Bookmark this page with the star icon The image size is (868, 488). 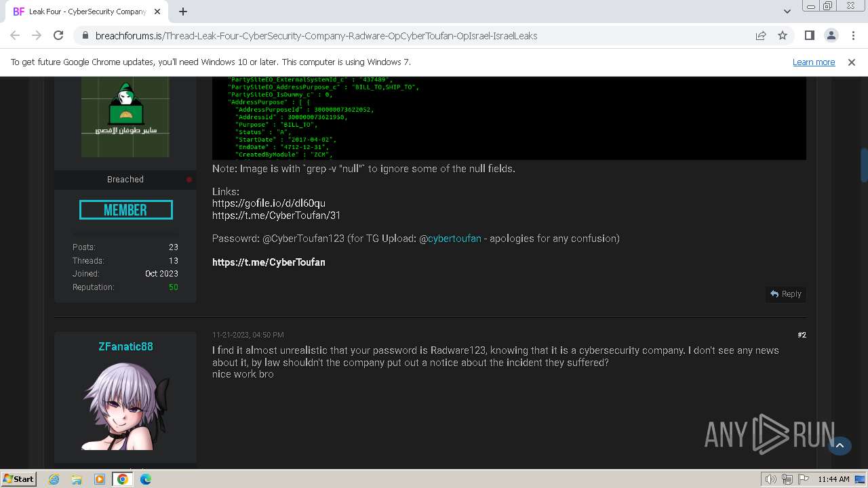coord(783,36)
